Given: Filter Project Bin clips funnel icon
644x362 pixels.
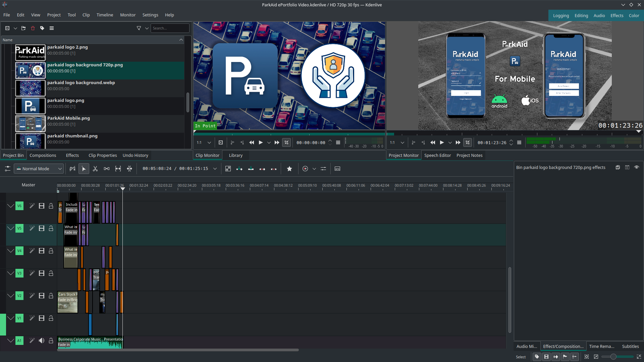Looking at the screenshot, I should [139, 28].
